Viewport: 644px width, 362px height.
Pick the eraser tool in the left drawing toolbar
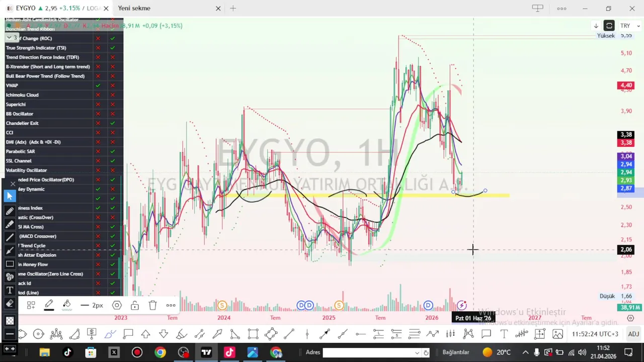(10, 303)
